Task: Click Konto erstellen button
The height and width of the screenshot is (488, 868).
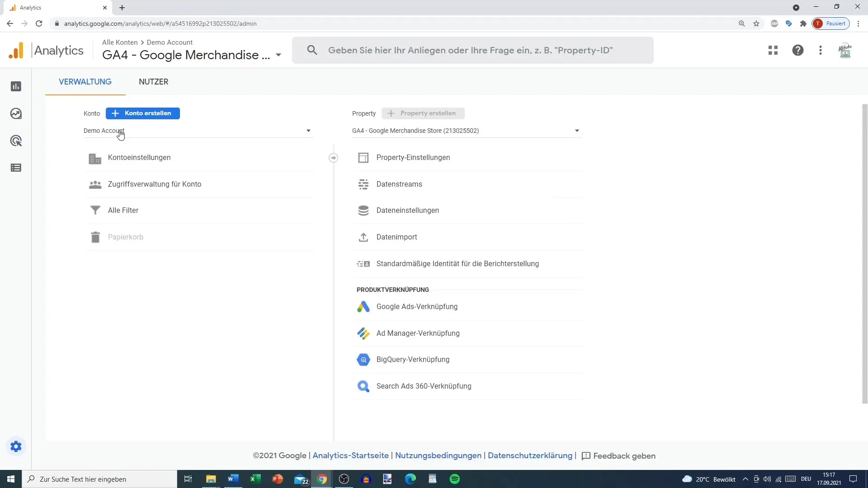Action: (142, 113)
